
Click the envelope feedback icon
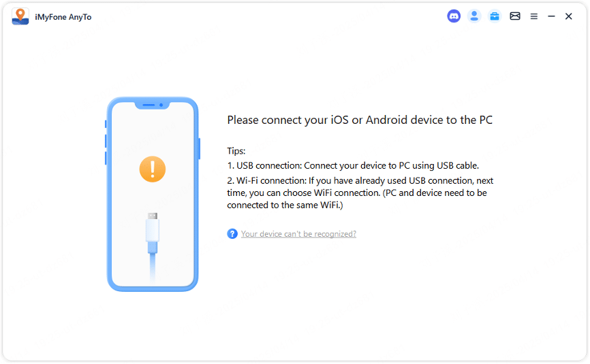tap(515, 16)
